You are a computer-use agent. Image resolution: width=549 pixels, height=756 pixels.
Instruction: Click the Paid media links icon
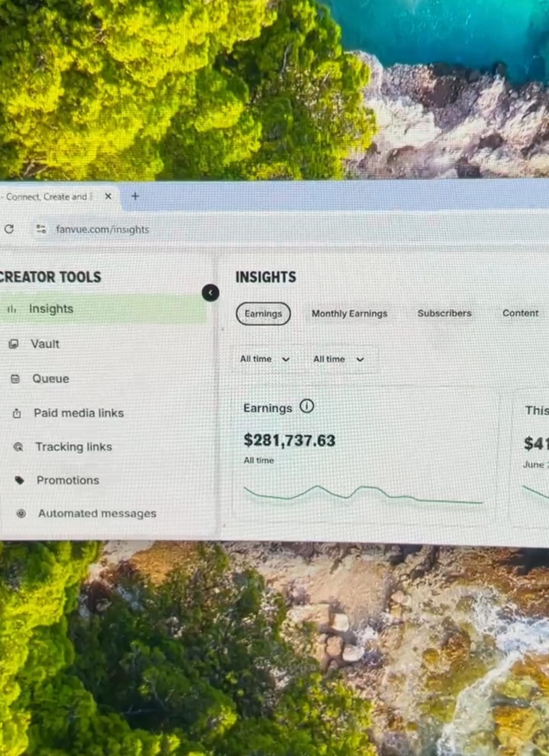[x=17, y=413]
